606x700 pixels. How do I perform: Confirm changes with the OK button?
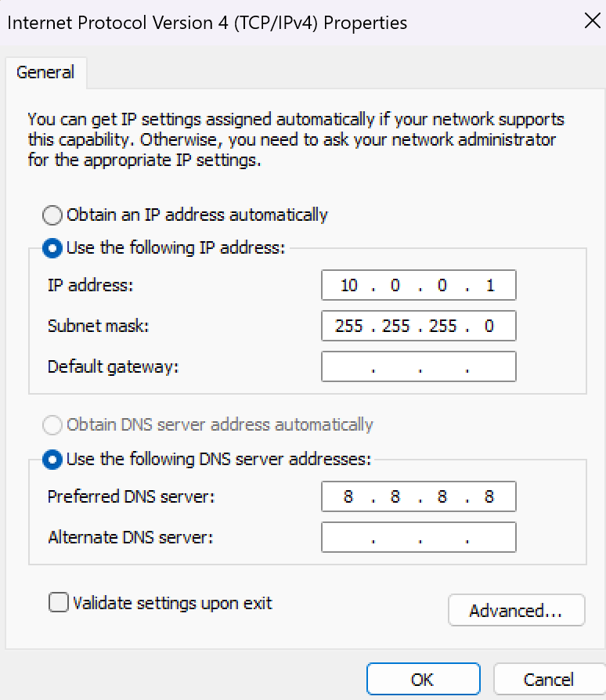(424, 680)
